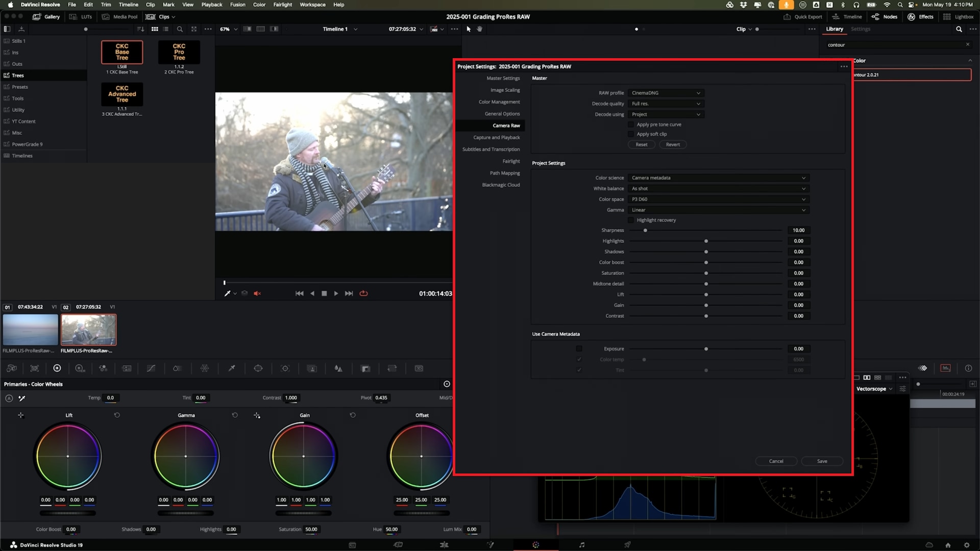Reset the Gamma color wheel
This screenshot has width=980, height=551.
pyautogui.click(x=235, y=415)
